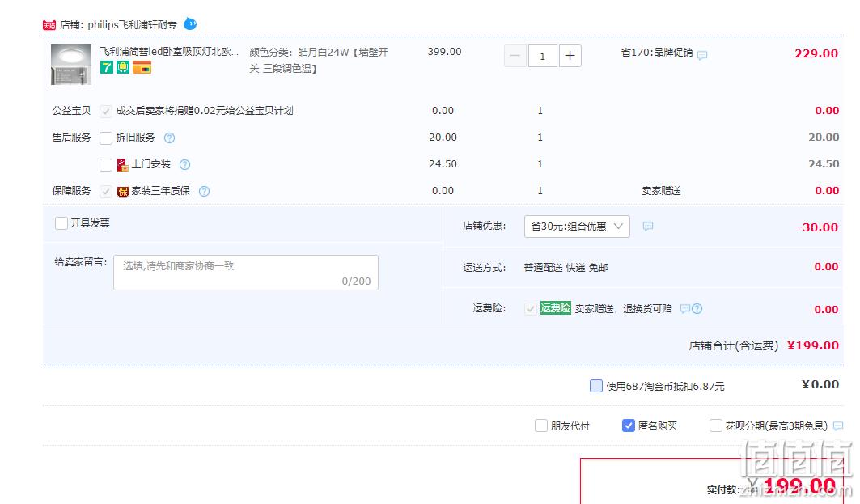
Task: Toggle the 运费险 insurance checkbox
Action: (530, 309)
